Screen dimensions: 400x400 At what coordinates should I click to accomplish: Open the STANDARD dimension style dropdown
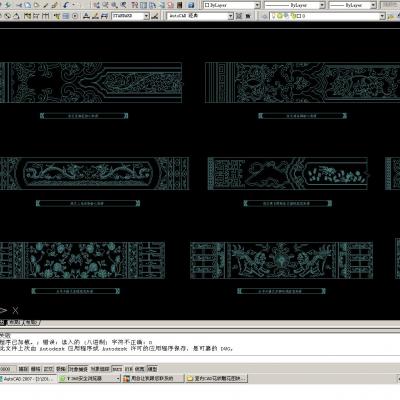coord(146,16)
